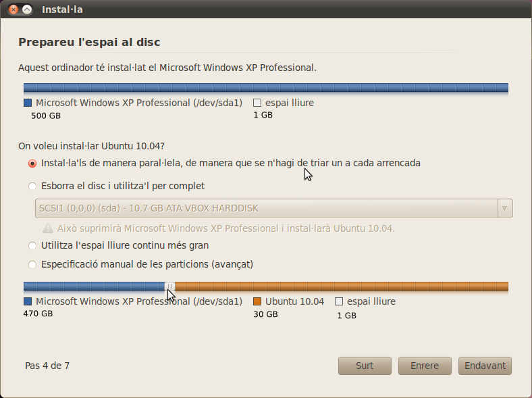Viewport: 532px width, 398px height.
Task: Click the warning triangle icon beside the deletion notice
Action: tap(48, 228)
